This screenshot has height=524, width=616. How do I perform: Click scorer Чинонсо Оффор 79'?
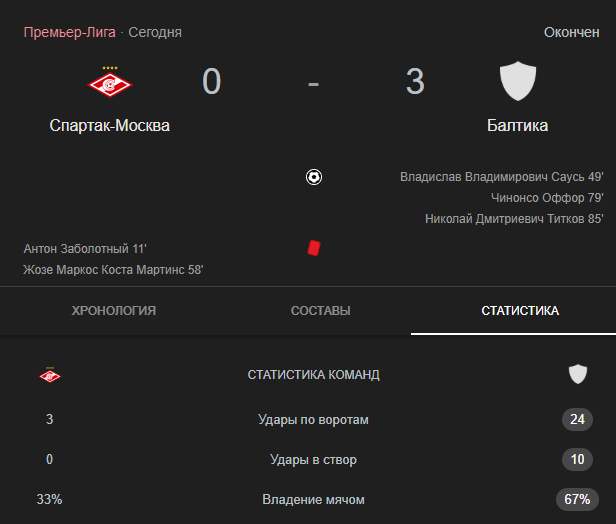click(x=547, y=198)
